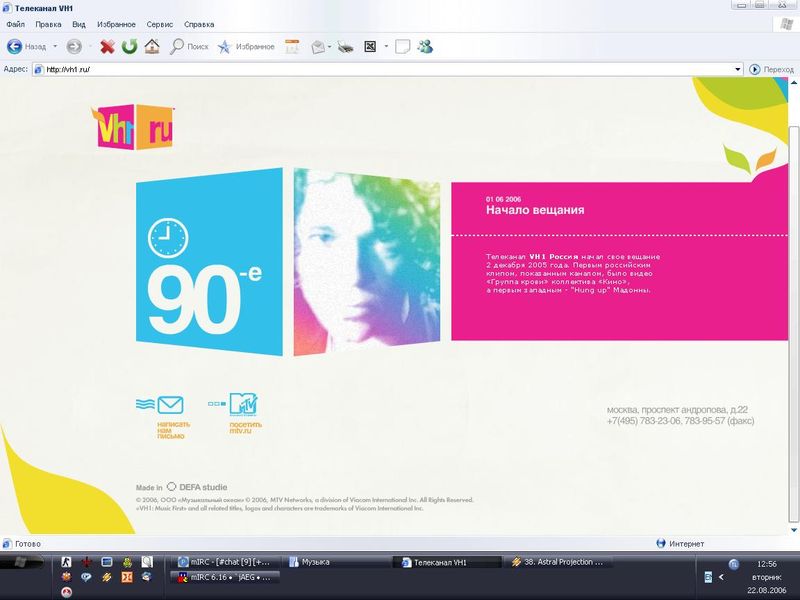Click the VH1.ru logo

click(x=134, y=127)
